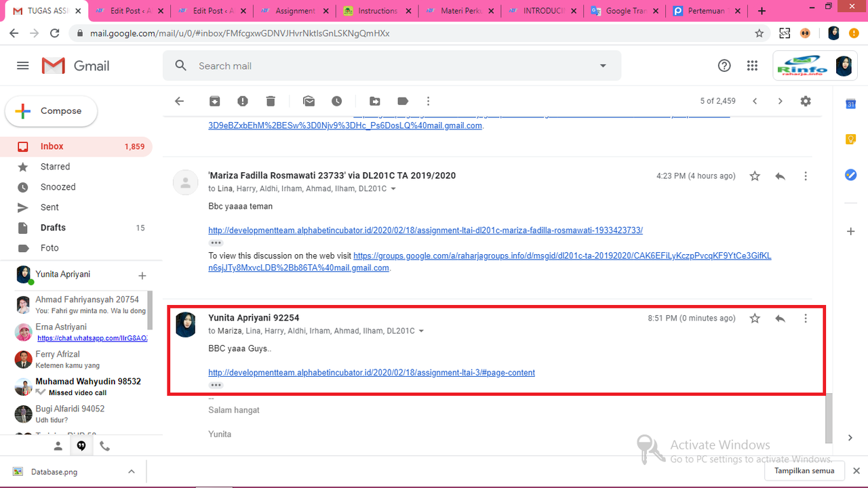Start new Hangouts conversation plus
Screen dimensions: 868x488
[142, 276]
